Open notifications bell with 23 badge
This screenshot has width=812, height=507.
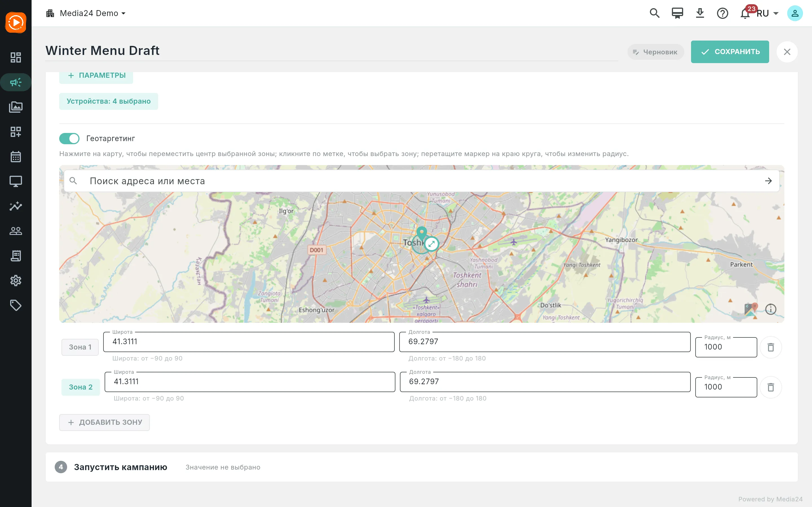tap(745, 14)
